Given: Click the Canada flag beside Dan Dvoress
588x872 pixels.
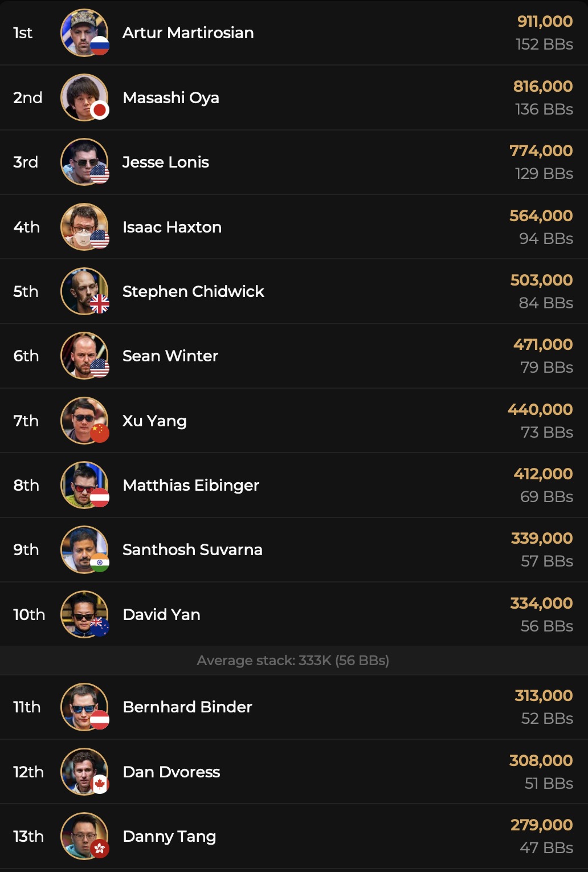Looking at the screenshot, I should pyautogui.click(x=100, y=784).
